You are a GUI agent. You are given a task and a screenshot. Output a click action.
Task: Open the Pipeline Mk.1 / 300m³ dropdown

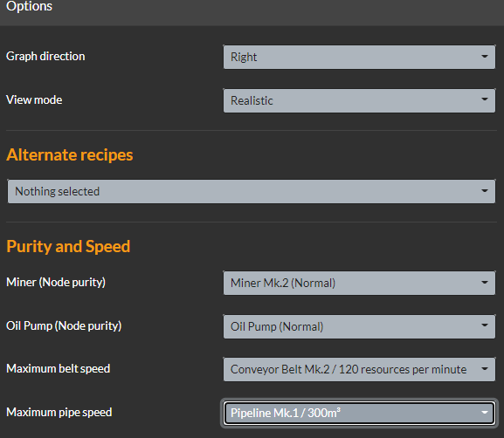click(x=359, y=413)
